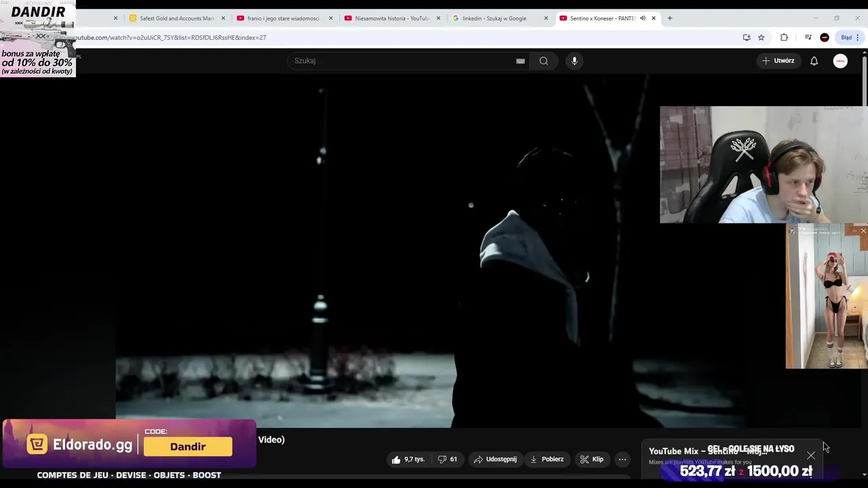Download the video with Pobierz

click(547, 460)
